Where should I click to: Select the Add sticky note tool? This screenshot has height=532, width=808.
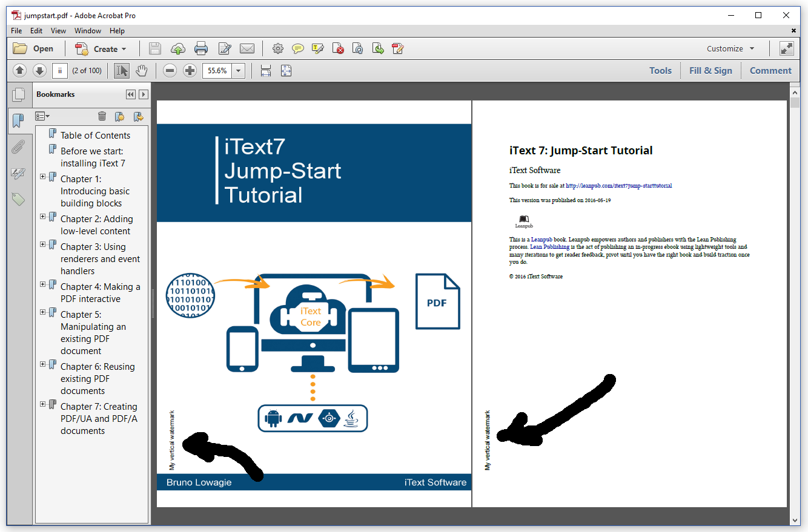tap(298, 49)
